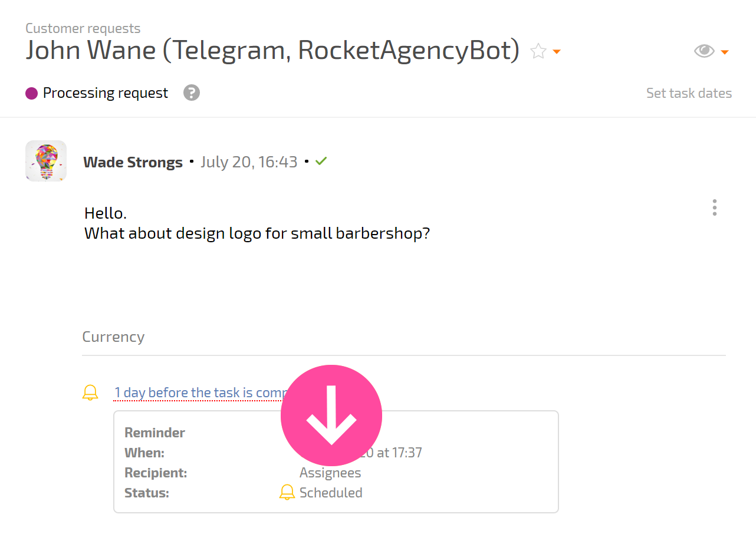The width and height of the screenshot is (756, 544).
Task: Click the Scheduled status text
Action: coord(331,493)
